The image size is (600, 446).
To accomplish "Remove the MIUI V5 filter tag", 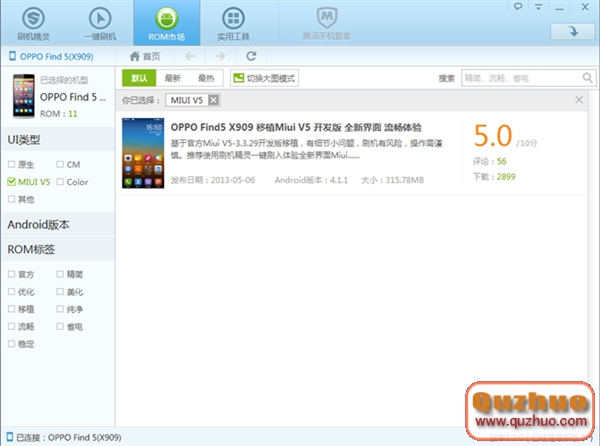I will [x=213, y=100].
